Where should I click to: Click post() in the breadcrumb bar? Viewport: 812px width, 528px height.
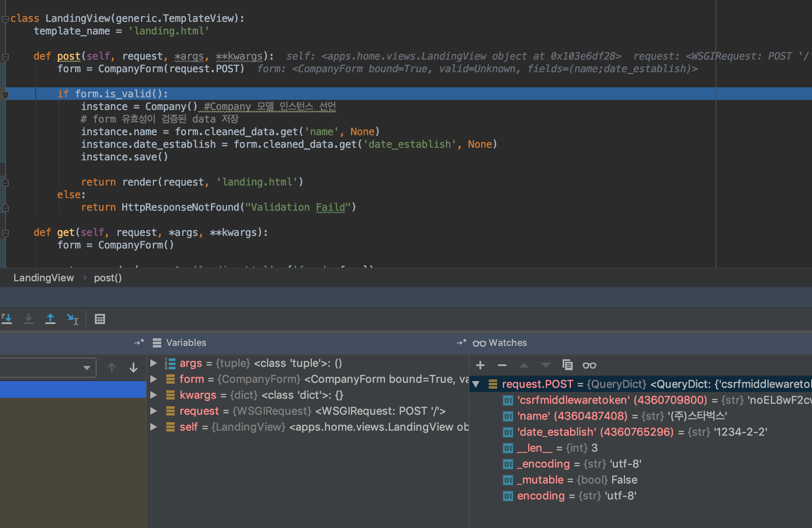pyautogui.click(x=107, y=278)
